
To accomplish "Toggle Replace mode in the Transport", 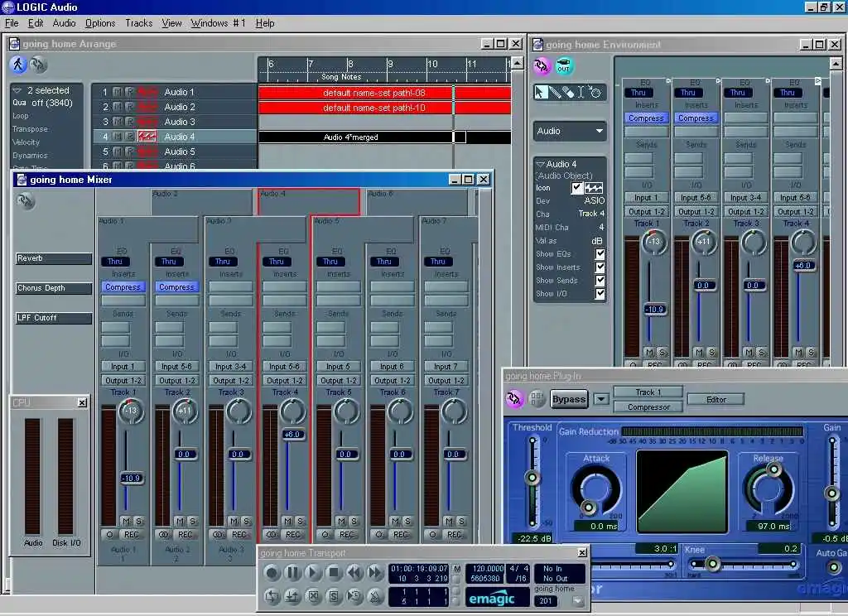I will pyautogui.click(x=312, y=596).
